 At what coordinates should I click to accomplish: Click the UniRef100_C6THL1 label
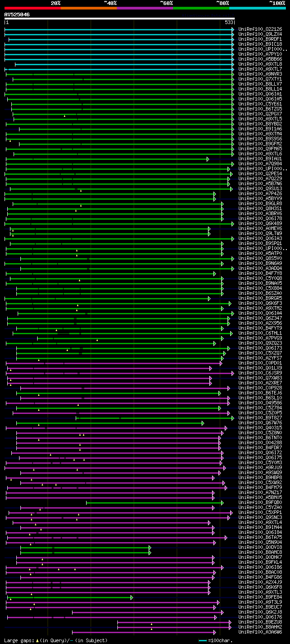click(260, 333)
